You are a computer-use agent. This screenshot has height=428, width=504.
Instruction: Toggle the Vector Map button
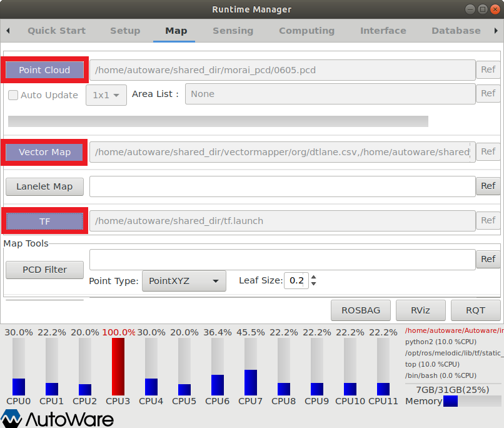coord(44,152)
